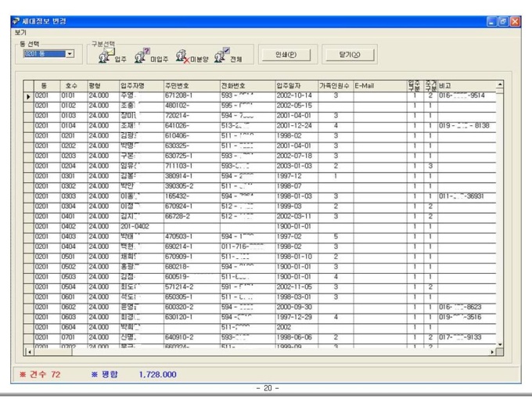Open the 보기 menu
Screen dimensions: 532x399
(20, 33)
